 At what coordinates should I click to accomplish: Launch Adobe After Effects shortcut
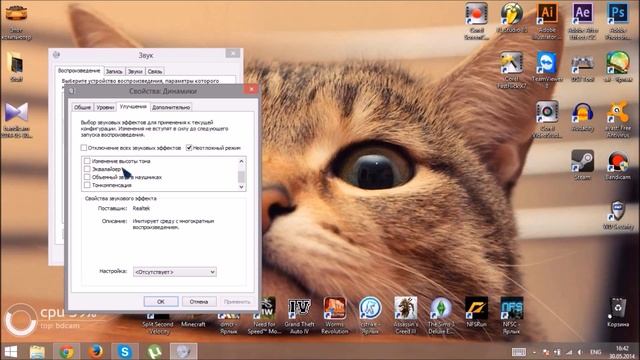582,21
